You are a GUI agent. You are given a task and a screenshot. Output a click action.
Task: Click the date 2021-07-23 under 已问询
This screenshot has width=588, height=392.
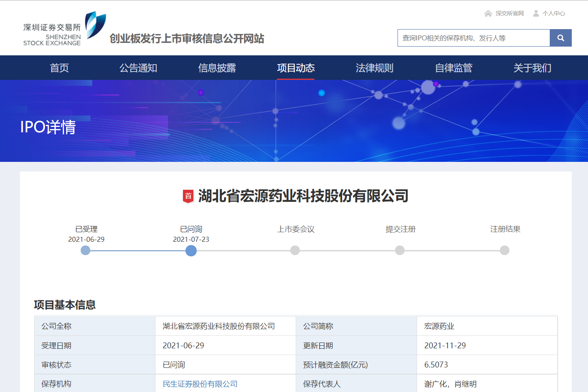191,239
